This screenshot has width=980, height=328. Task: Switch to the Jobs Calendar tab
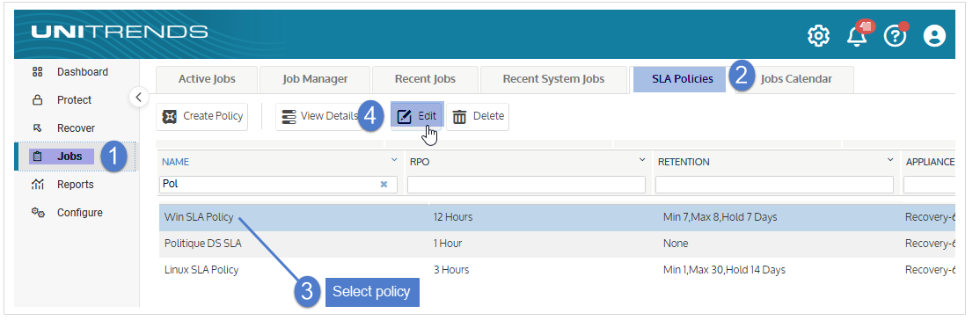795,79
